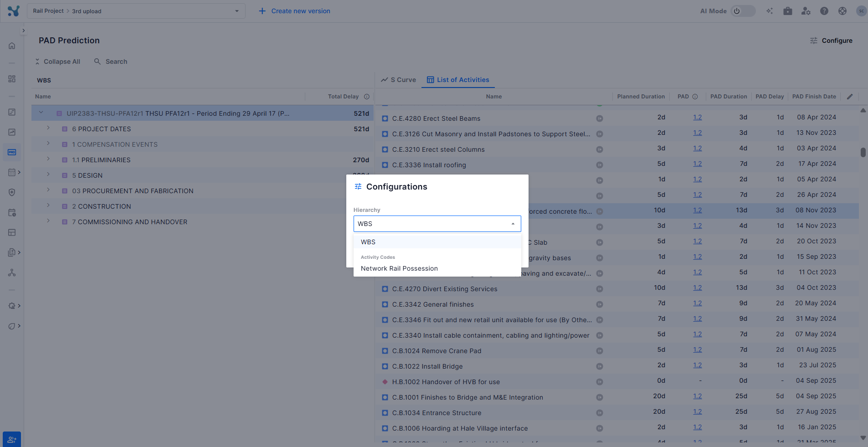Open the globe icon in the top bar

842,11
